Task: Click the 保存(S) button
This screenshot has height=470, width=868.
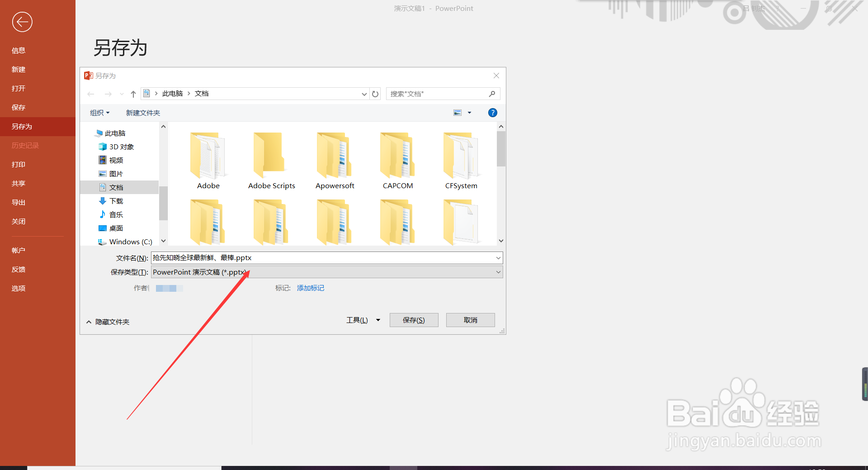Action: (414, 320)
